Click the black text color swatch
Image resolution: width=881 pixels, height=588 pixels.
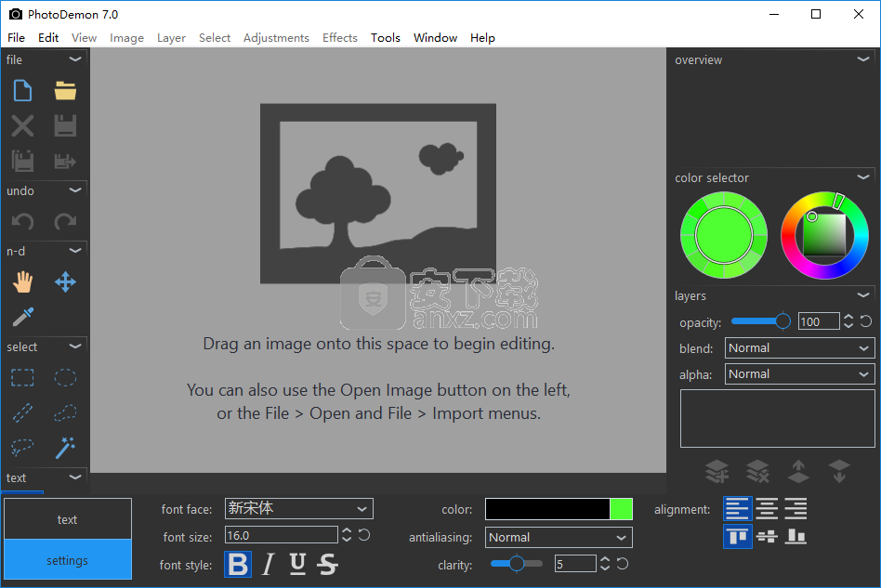[547, 509]
